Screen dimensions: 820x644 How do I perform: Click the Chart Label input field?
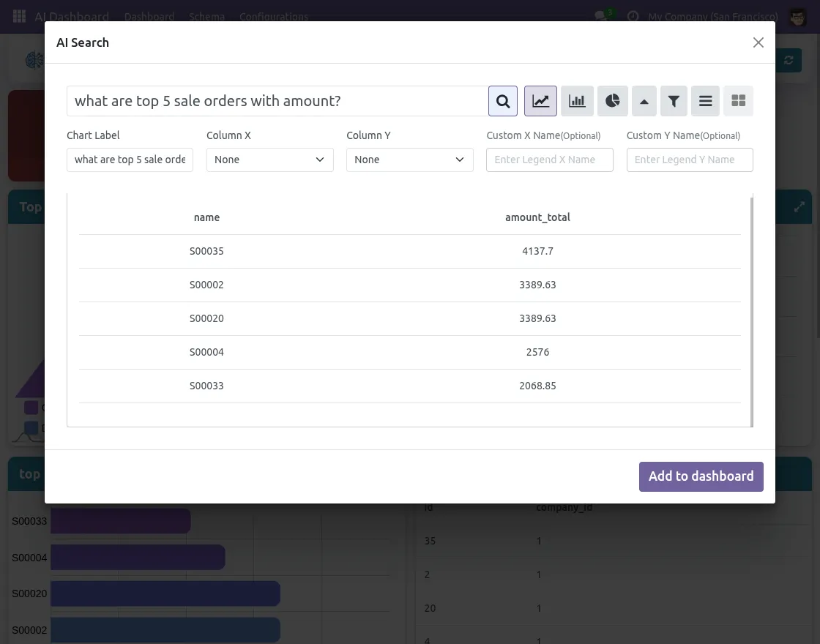point(130,160)
